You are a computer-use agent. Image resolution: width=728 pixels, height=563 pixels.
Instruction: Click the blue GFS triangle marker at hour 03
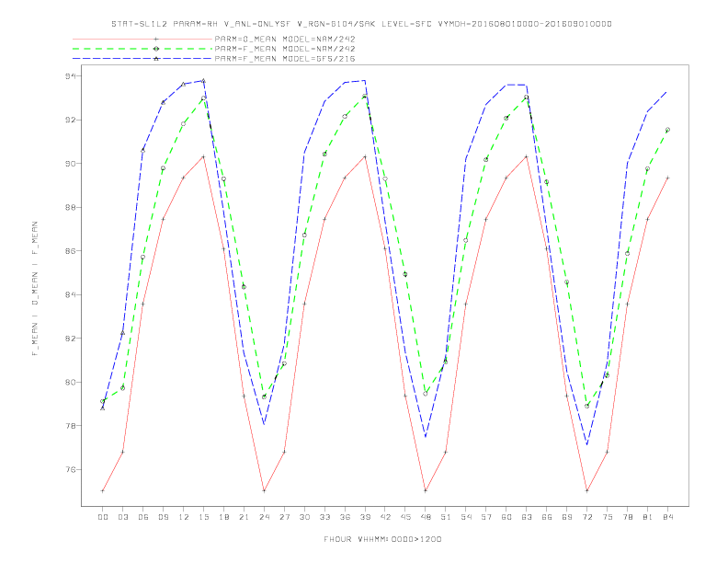point(122,333)
